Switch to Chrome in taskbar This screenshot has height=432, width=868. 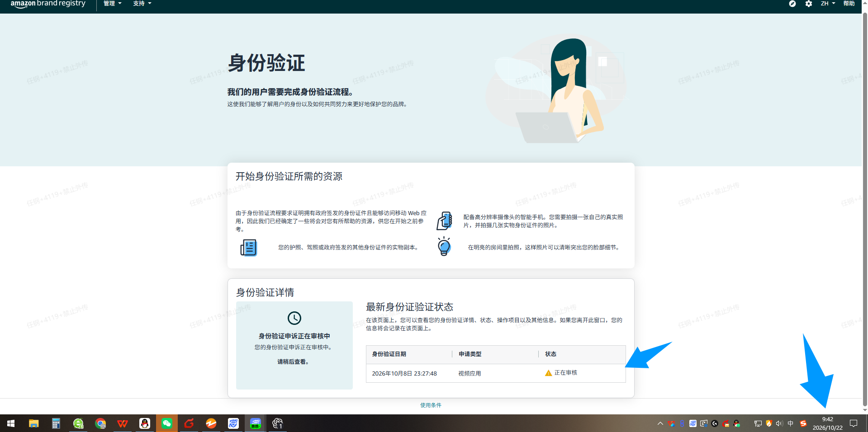100,423
